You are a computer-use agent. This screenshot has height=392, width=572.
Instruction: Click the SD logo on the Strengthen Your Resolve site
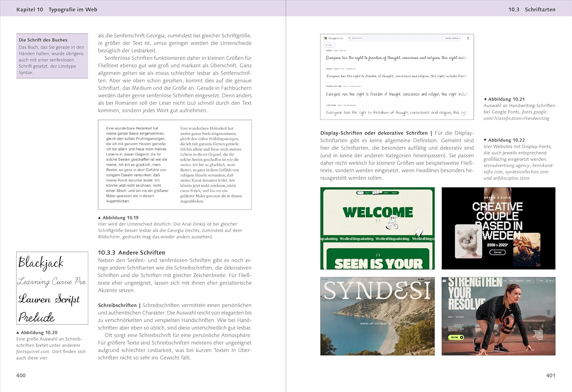point(444,280)
